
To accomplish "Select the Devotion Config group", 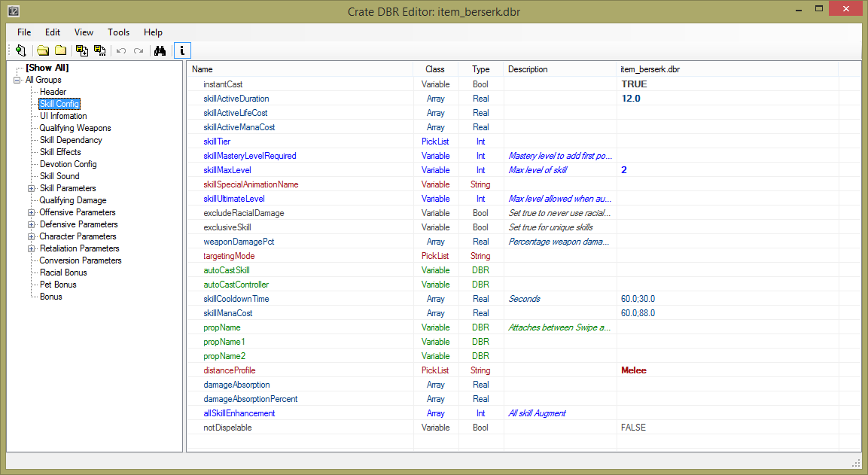I will [68, 164].
